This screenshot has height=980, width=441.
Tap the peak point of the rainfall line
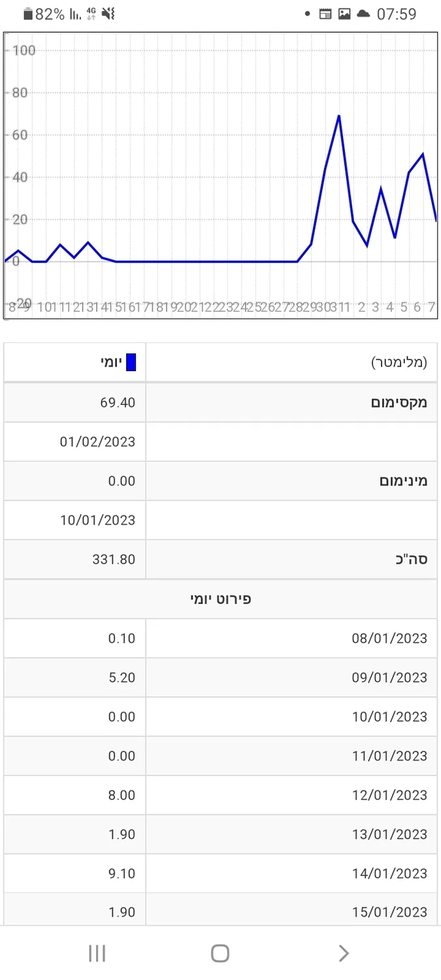pos(339,116)
